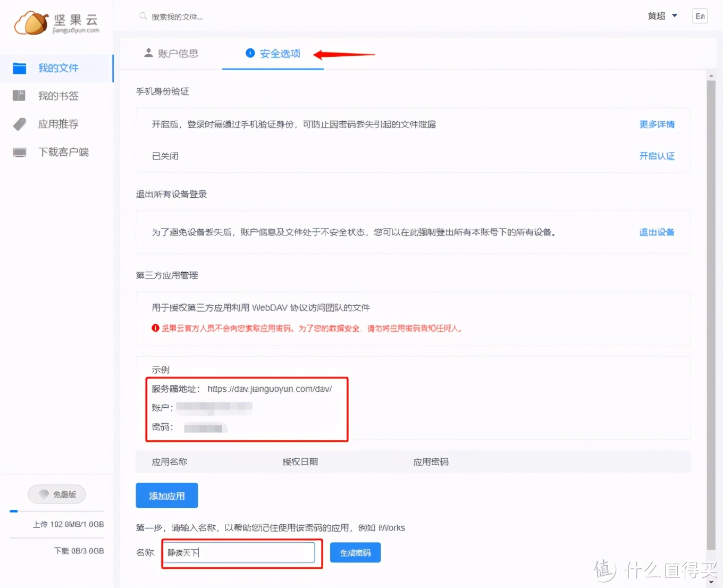The width and height of the screenshot is (723, 588).
Task: Click the account info person icon
Action: pos(148,53)
